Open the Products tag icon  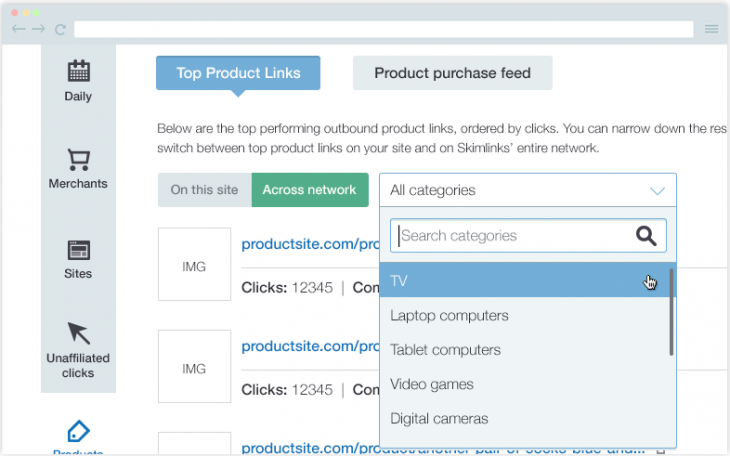click(x=78, y=432)
